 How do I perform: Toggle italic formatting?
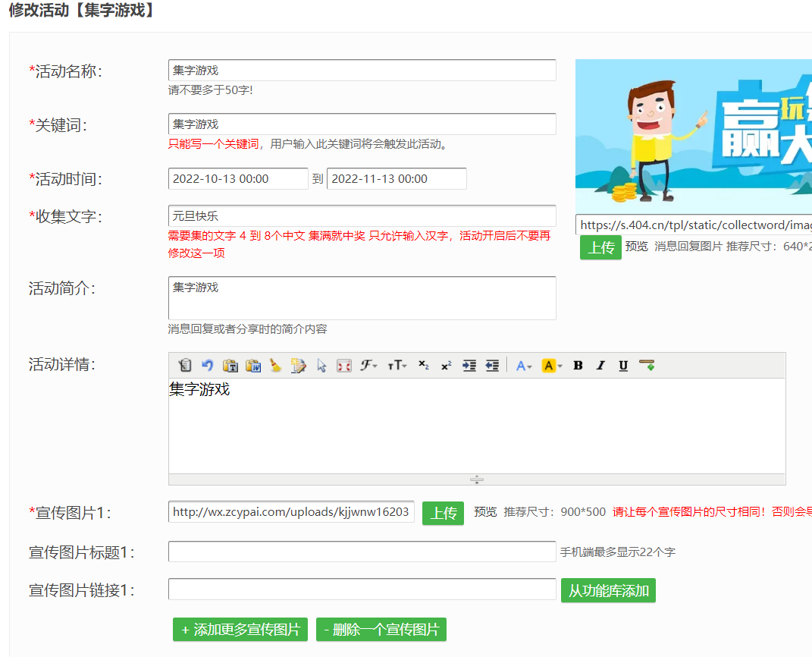pyautogui.click(x=600, y=365)
